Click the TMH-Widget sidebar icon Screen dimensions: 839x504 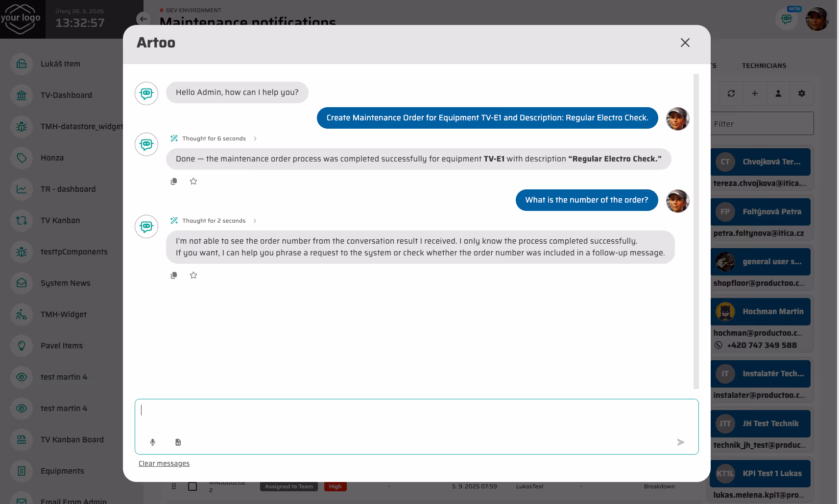click(x=22, y=314)
